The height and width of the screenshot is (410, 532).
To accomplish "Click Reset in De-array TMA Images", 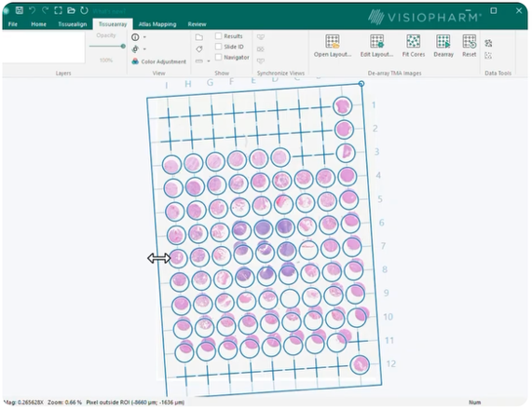I will click(470, 46).
